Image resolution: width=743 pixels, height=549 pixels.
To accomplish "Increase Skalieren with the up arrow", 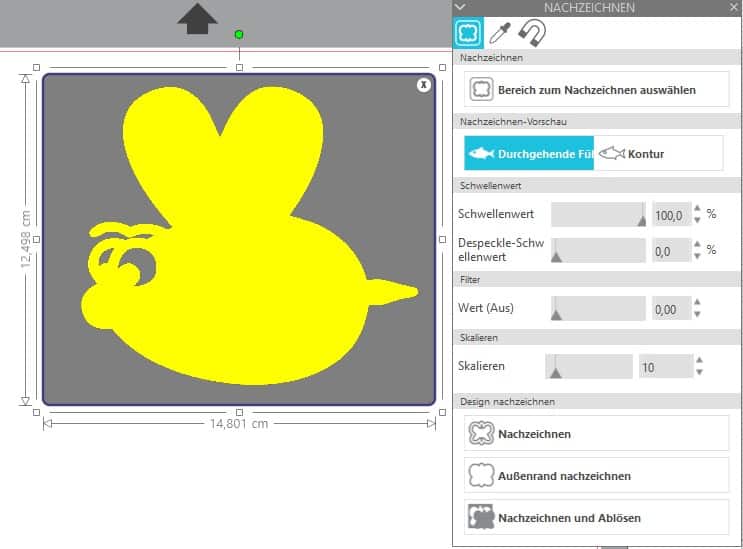I will coord(699,360).
